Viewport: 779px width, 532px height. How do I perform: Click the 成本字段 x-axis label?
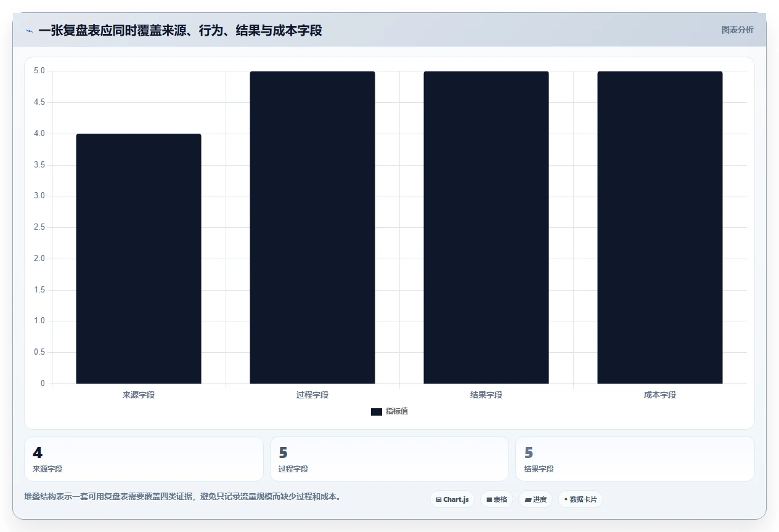(x=660, y=395)
